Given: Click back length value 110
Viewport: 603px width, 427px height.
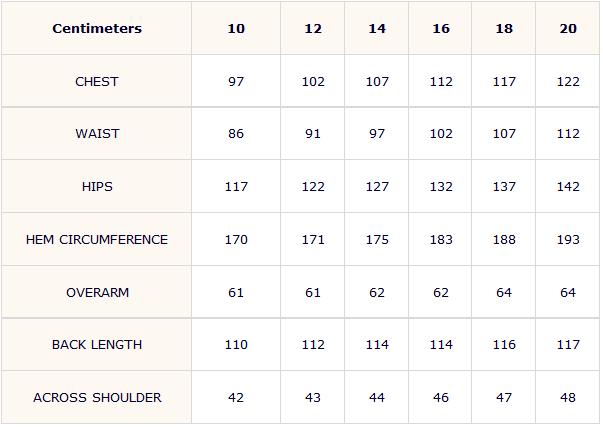Looking at the screenshot, I should 236,345.
